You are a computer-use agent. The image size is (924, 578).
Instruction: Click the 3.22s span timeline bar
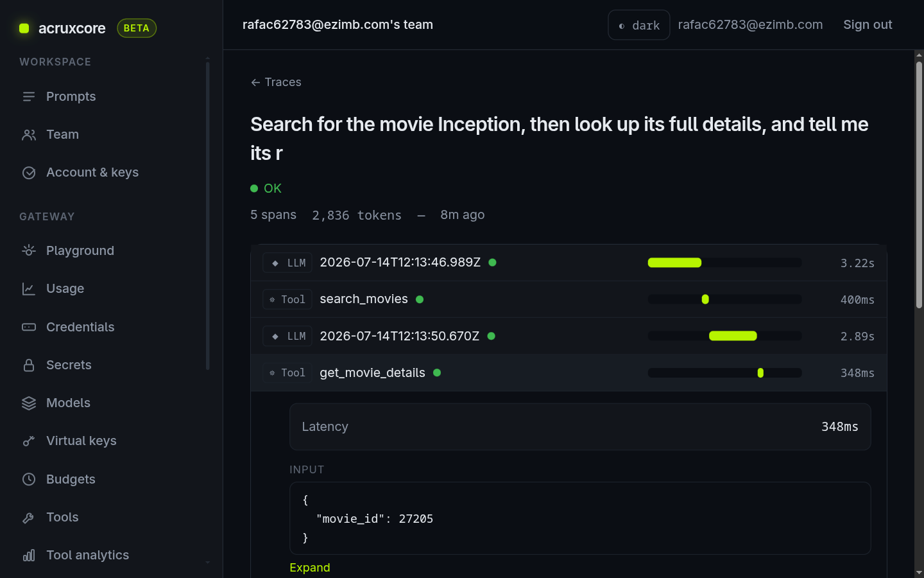[674, 263]
